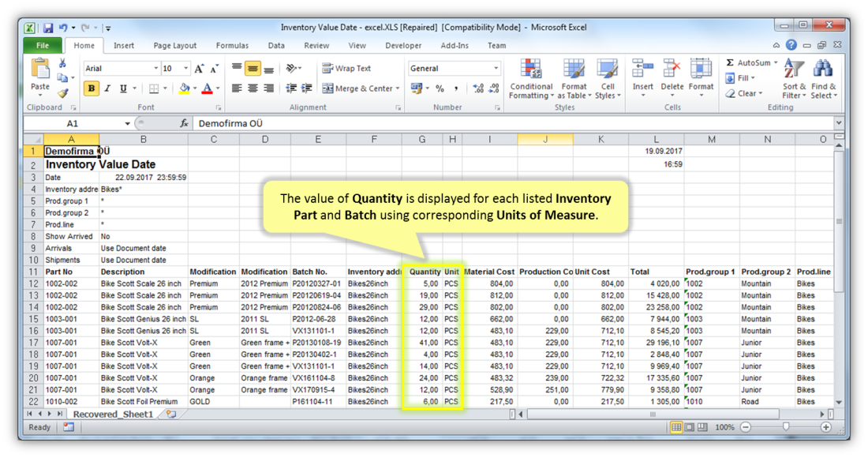Viewport: 868px width, 458px height.
Task: Click the Comma Style icon
Action: [455, 88]
